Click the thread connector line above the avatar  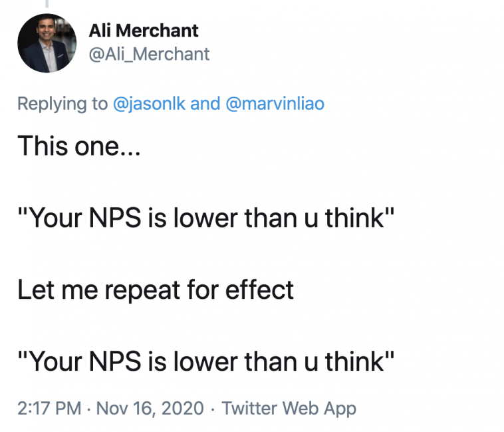[x=47, y=3]
